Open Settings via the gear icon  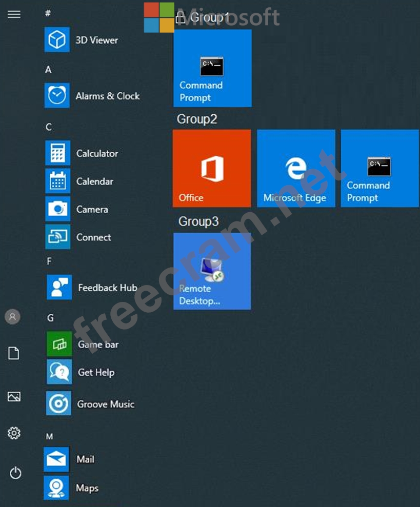pos(14,433)
